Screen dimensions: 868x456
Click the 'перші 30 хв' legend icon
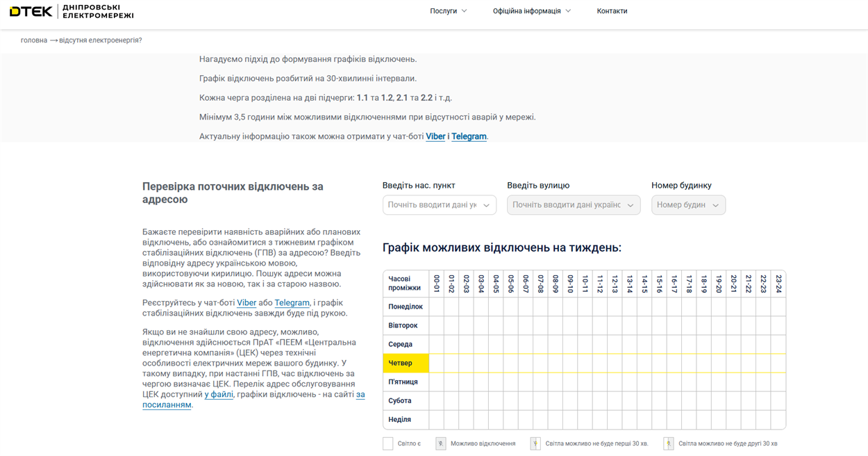point(535,443)
